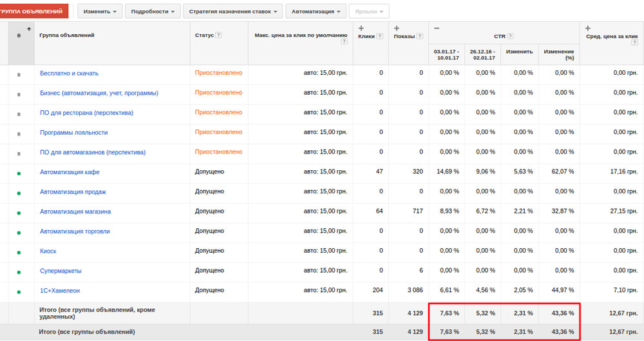Edit max CPC 'авто: 15,00 грн.' for Киоск
The height and width of the screenshot is (341, 644).
coord(325,251)
